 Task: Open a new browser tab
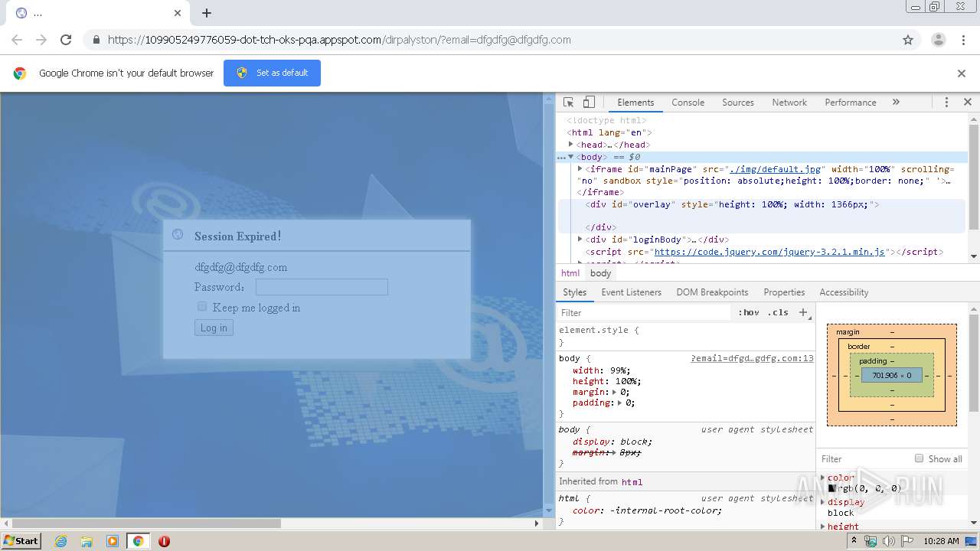207,13
